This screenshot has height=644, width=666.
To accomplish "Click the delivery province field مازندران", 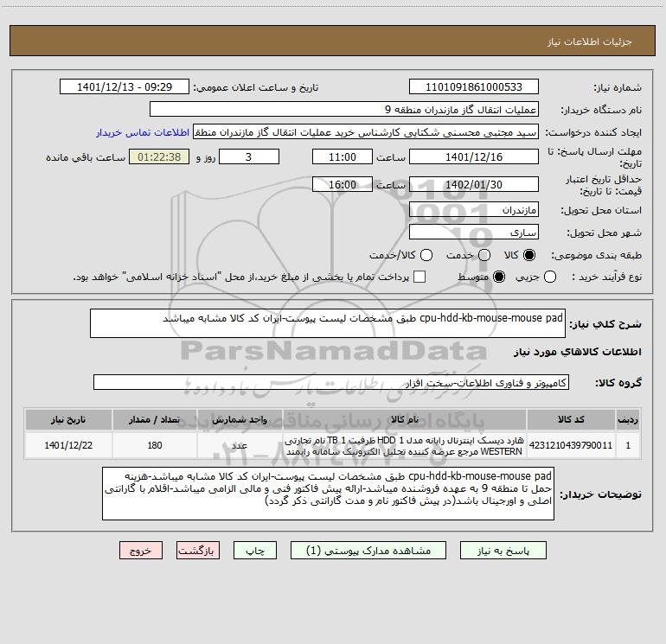I will click(474, 210).
